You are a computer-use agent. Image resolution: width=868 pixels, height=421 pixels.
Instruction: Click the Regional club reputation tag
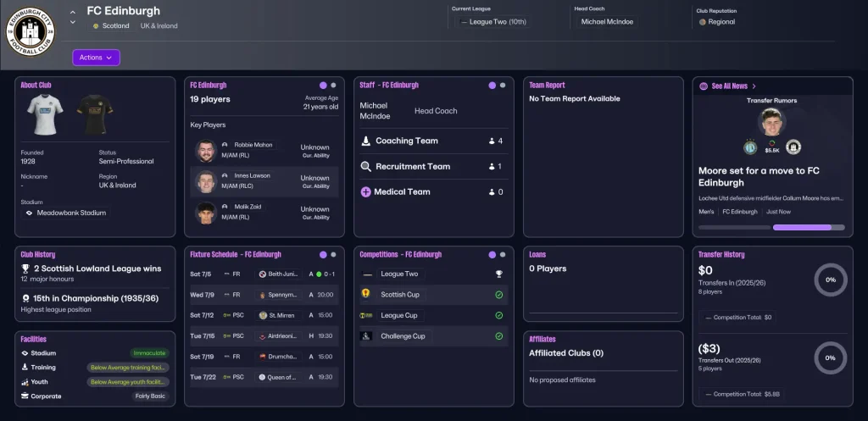(717, 22)
